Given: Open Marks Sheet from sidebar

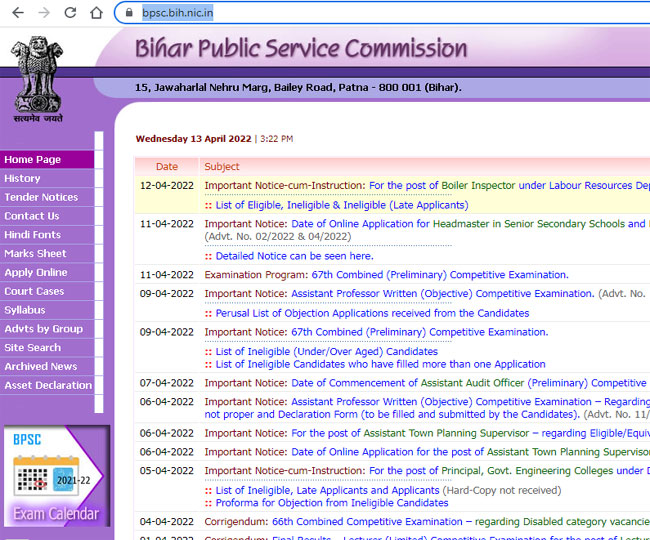Looking at the screenshot, I should (35, 254).
